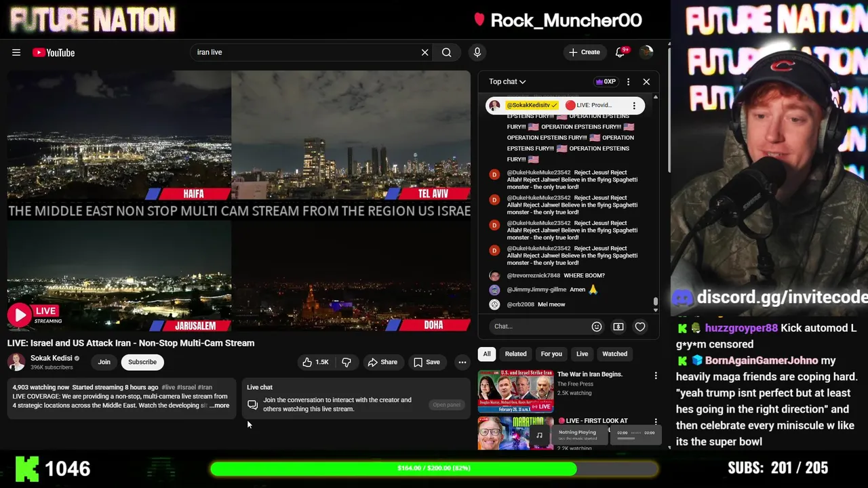868x488 pixels.
Task: Open the LIVE - FIRST LOOK AT thumbnail
Action: click(516, 433)
